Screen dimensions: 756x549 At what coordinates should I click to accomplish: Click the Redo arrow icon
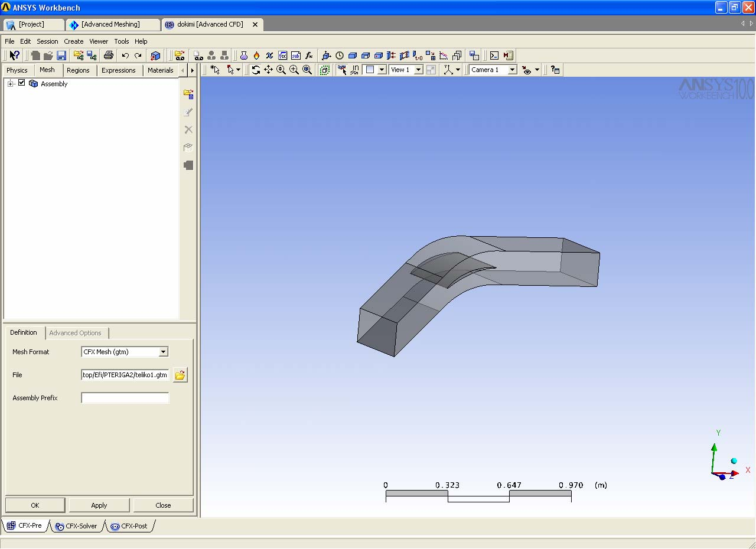click(138, 55)
